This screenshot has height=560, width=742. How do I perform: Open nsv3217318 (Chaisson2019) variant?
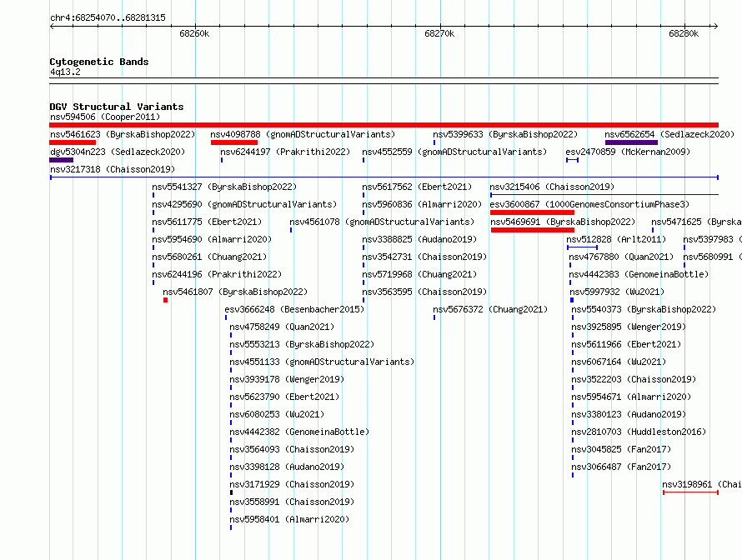[113, 169]
